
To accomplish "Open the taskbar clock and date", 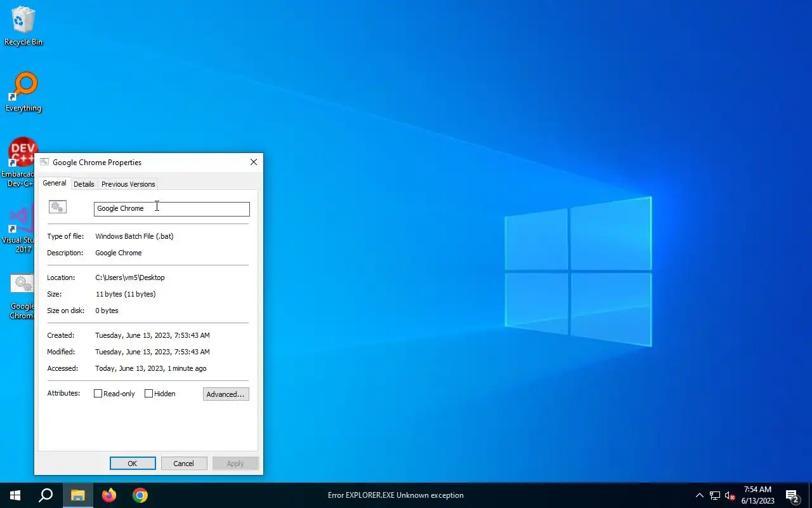I will (758, 495).
